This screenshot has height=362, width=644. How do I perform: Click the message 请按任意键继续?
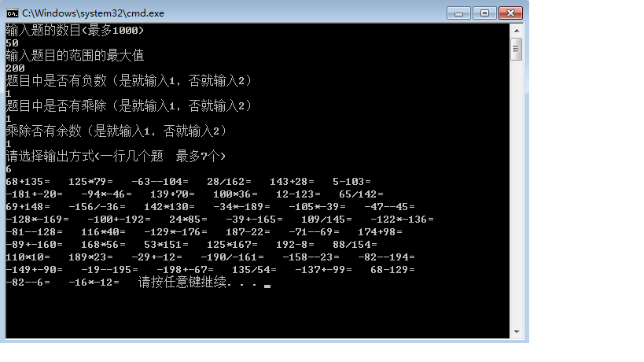pos(197,283)
